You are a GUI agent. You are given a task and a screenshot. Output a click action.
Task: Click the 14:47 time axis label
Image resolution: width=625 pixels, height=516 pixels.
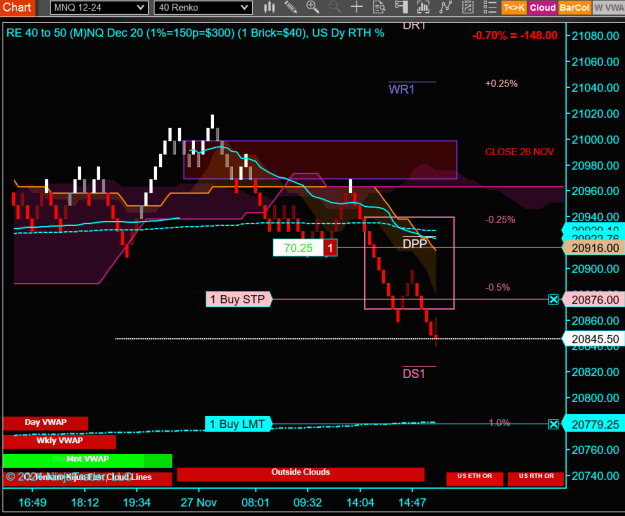tap(412, 502)
